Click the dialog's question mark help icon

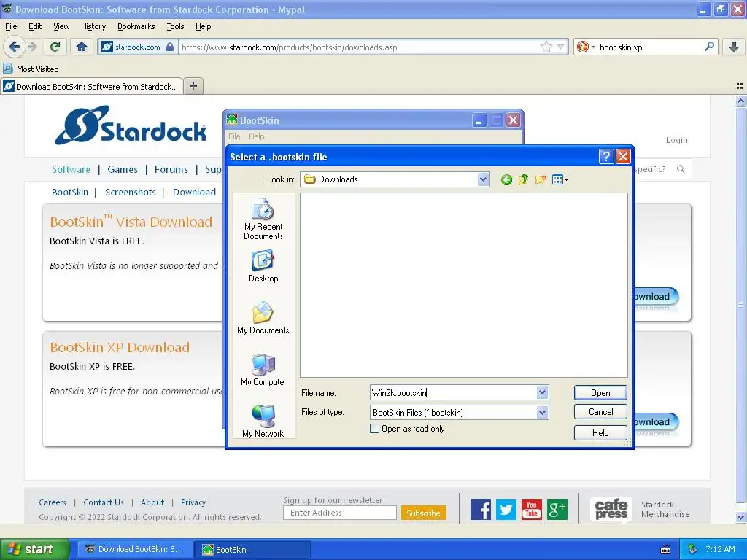point(605,157)
